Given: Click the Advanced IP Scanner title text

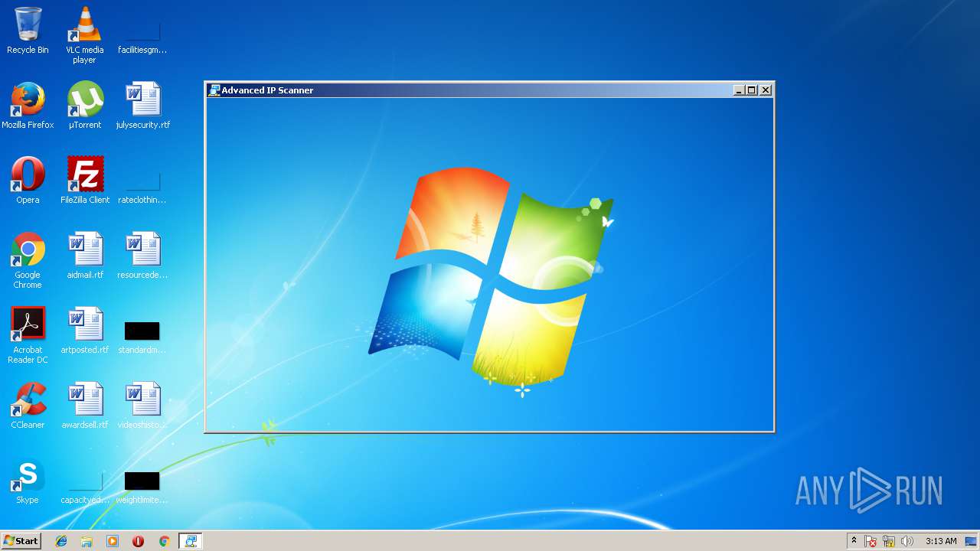Looking at the screenshot, I should pyautogui.click(x=267, y=90).
